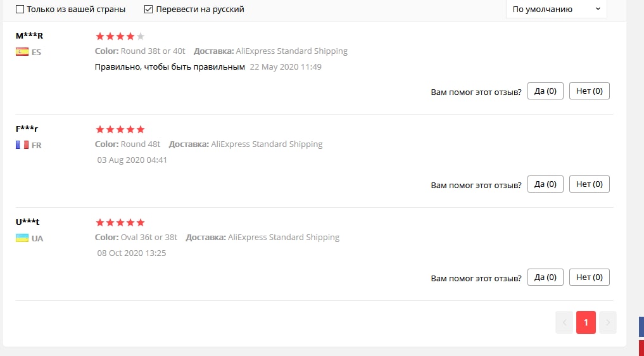Click the four-star rating of M***R review
The height and width of the screenshot is (356, 644).
coord(120,37)
